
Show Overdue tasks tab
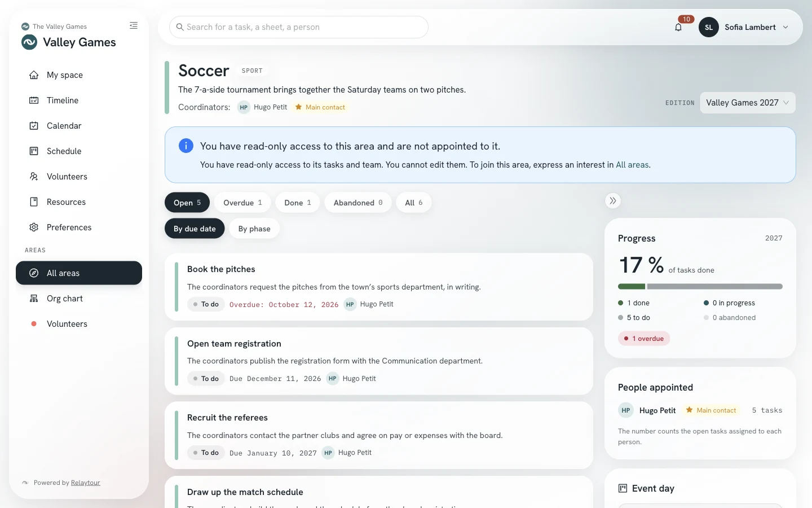click(242, 203)
